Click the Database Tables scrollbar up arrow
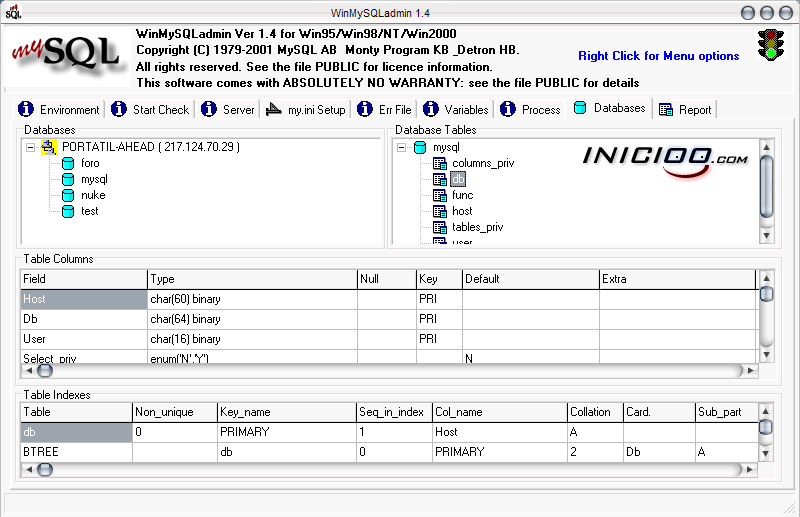Viewport: 800px width, 517px height. [x=766, y=147]
